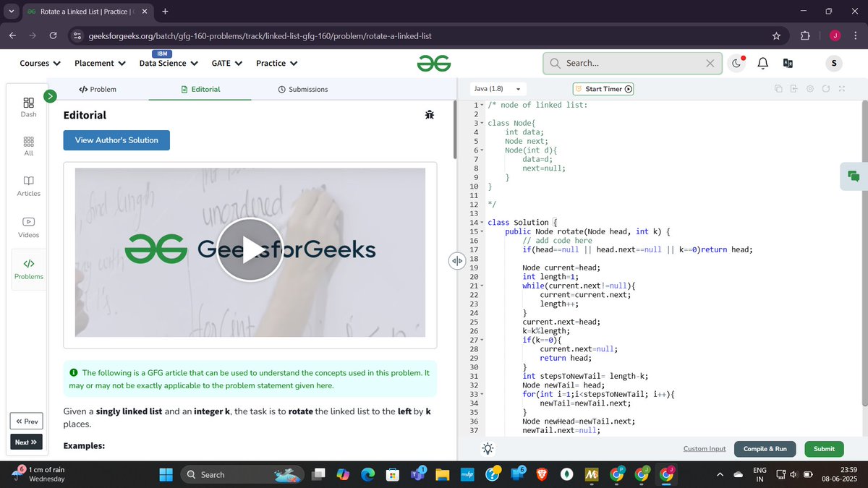The width and height of the screenshot is (868, 488).
Task: Open the language translate icon
Action: point(788,63)
